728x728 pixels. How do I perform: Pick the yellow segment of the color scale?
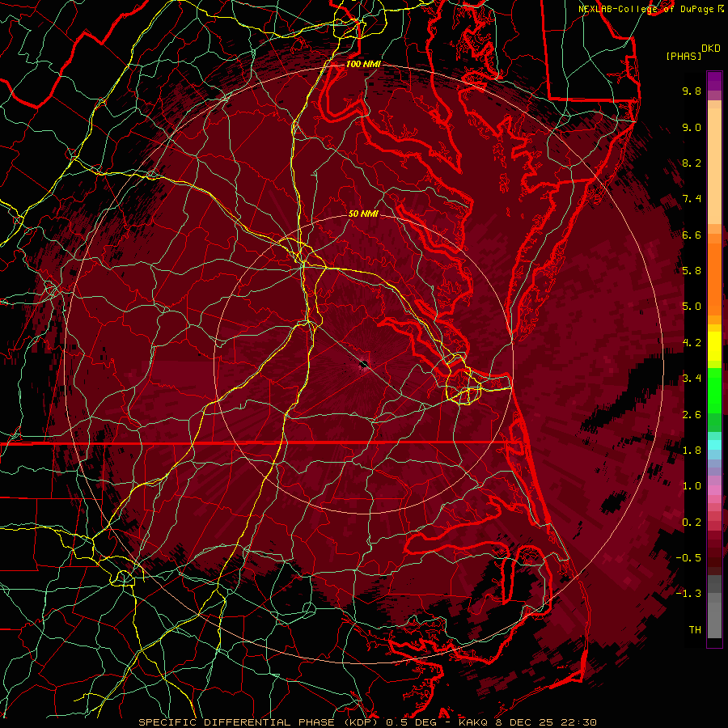pos(714,346)
